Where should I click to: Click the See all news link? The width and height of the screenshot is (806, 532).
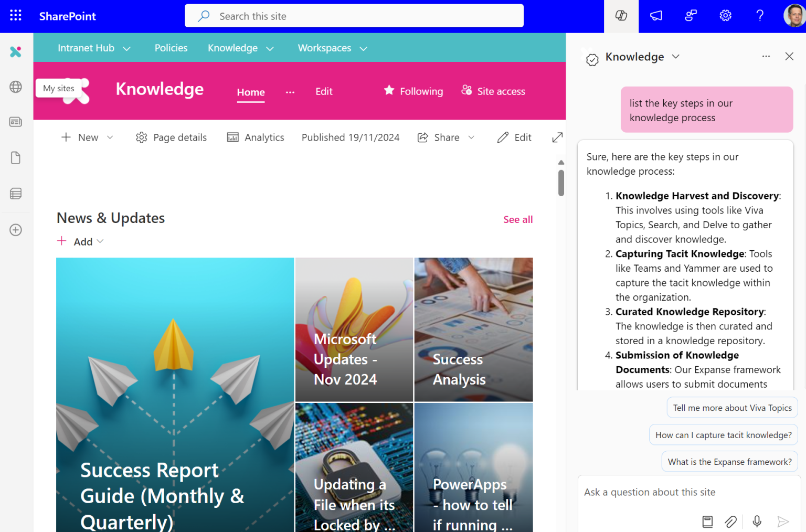pos(518,219)
